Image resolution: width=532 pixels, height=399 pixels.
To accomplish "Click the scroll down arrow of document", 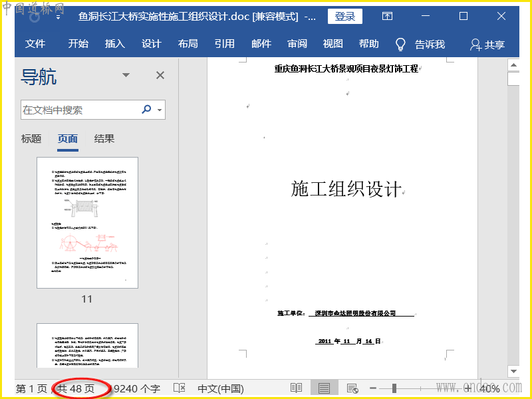I will 513,372.
